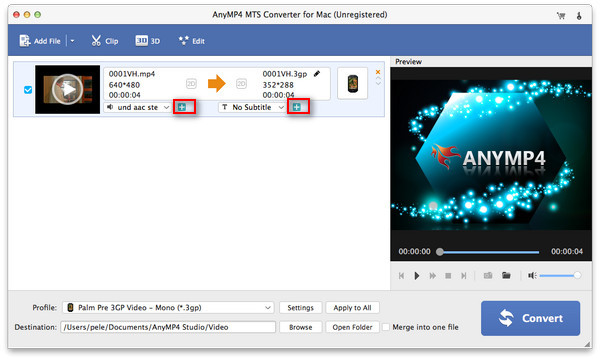Screen dimensions: 600x360
Task: Play the preview video
Action: 417,275
